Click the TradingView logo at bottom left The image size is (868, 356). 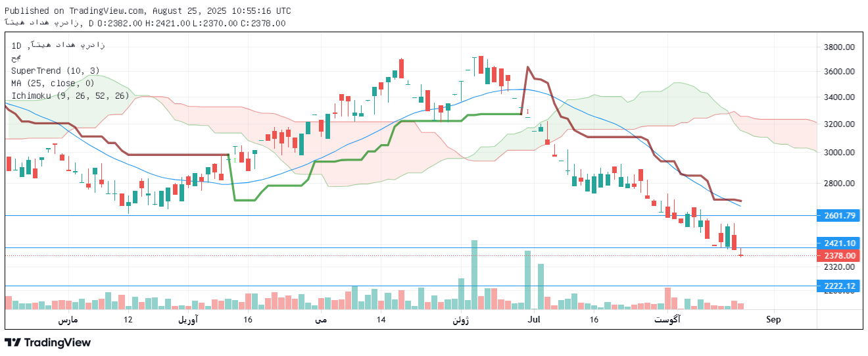(x=47, y=343)
